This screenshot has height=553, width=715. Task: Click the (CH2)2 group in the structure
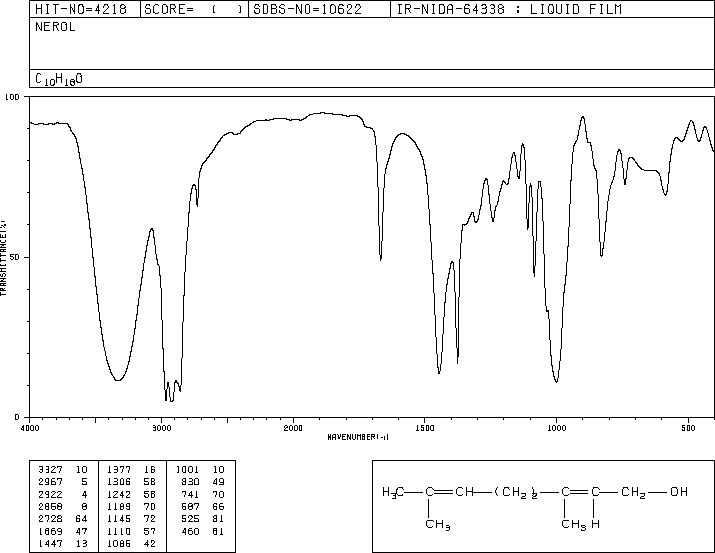516,493
